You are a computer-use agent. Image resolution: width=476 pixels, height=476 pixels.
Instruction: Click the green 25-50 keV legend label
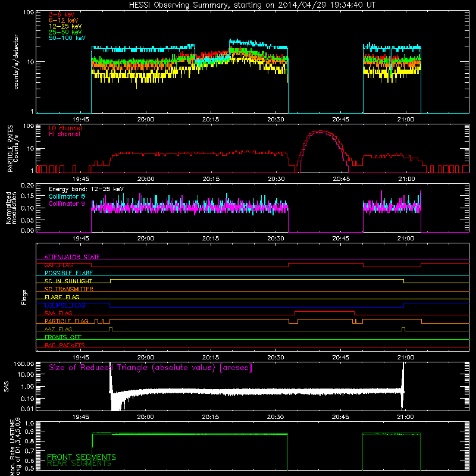(x=65, y=32)
